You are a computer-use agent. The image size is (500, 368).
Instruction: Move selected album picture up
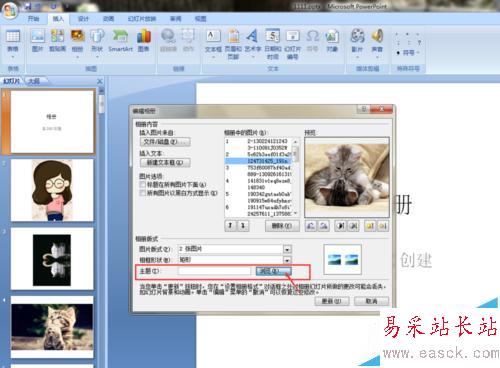pos(230,226)
